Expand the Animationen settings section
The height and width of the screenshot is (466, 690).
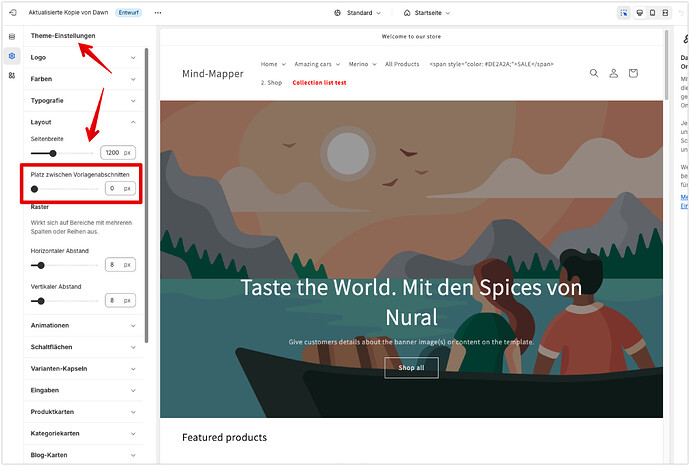pyautogui.click(x=83, y=326)
